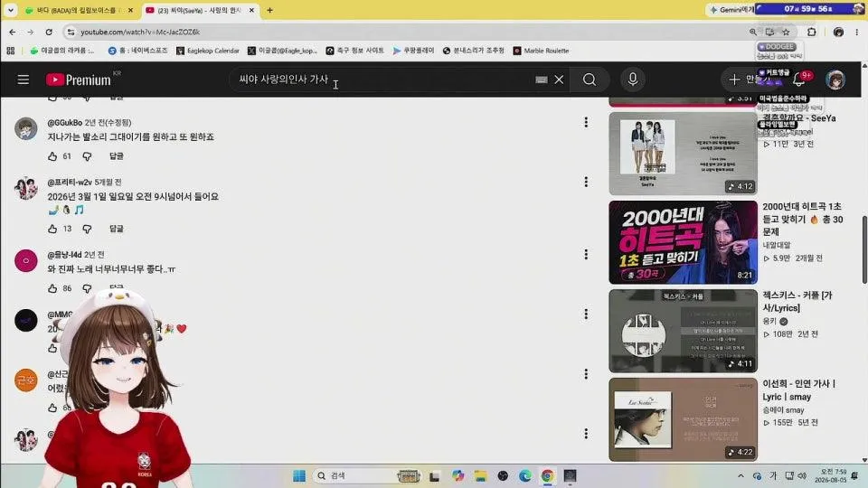The width and height of the screenshot is (868, 488).
Task: Dislike the comment by @프리티-w2v
Action: (87, 229)
